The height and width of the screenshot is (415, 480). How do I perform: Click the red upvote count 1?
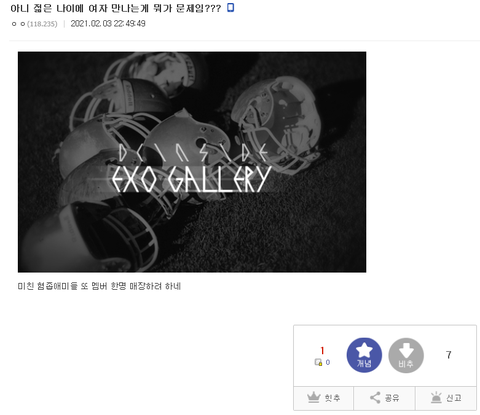tap(322, 351)
